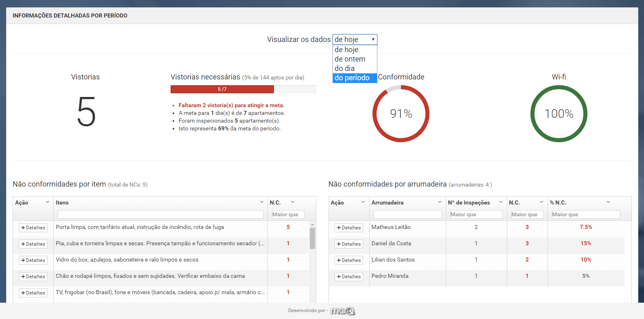Click the items table vertical scrollbar thumb
Viewport: 644px width, 319px height.
pos(312,238)
